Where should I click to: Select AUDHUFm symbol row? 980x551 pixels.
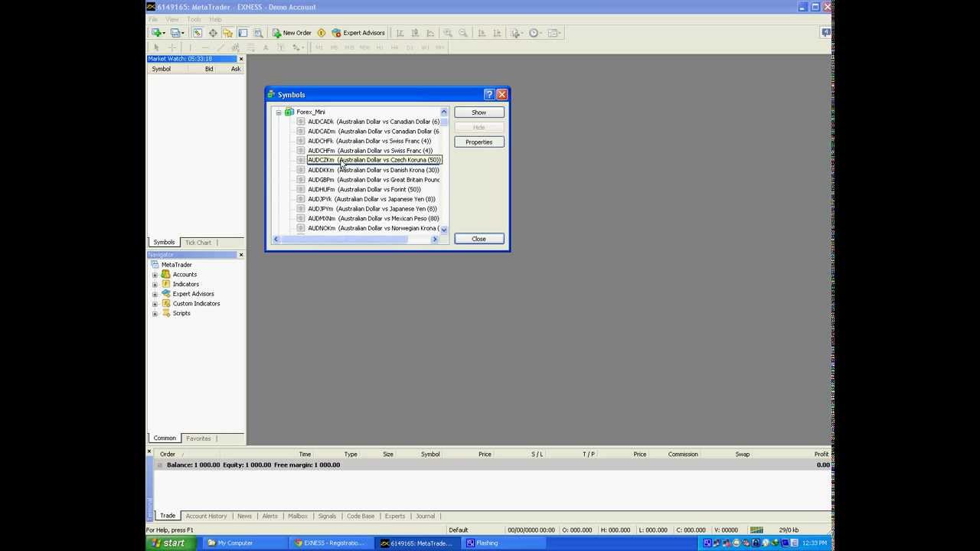pyautogui.click(x=364, y=189)
